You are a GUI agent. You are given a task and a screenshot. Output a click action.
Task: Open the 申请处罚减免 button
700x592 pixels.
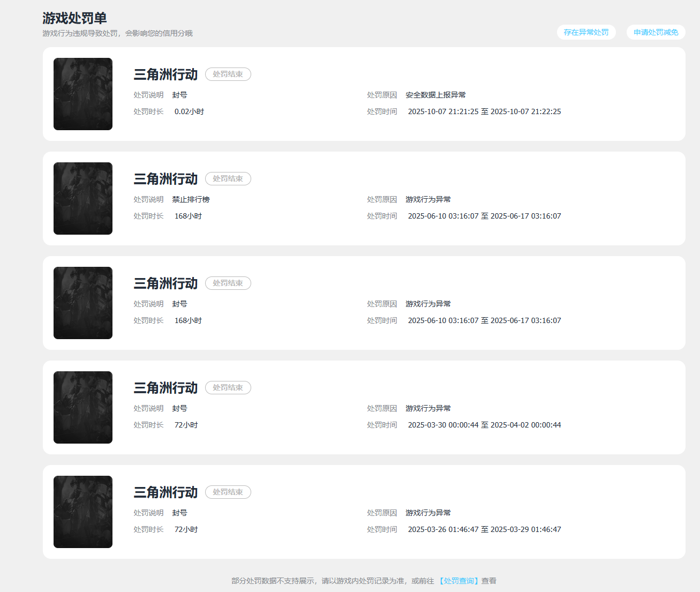pos(656,32)
